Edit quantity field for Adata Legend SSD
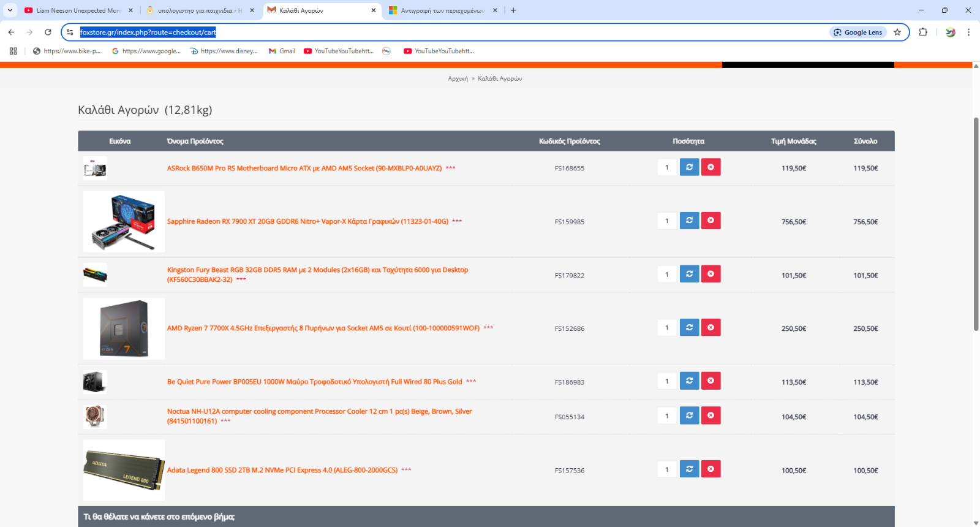This screenshot has height=527, width=980. pos(667,469)
